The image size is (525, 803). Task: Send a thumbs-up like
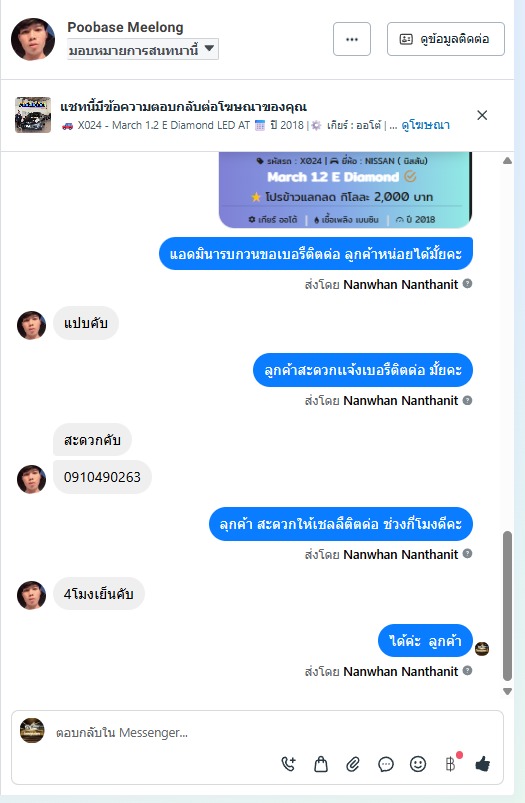pyautogui.click(x=482, y=764)
